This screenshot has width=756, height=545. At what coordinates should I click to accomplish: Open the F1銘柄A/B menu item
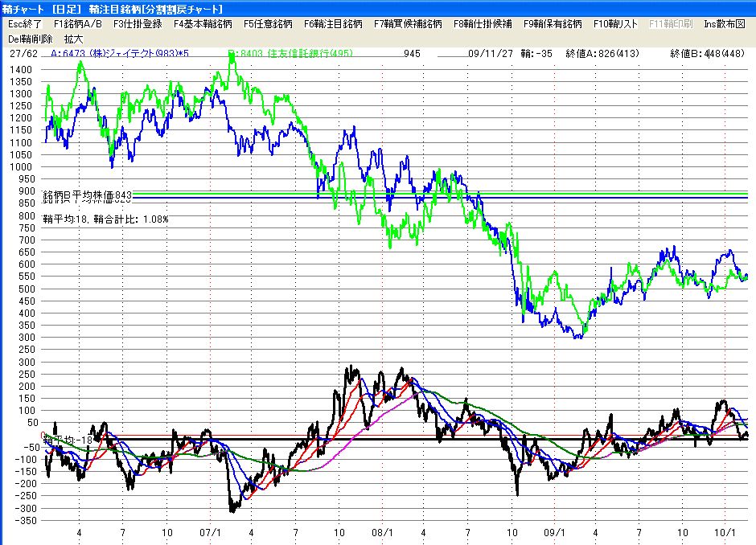[x=77, y=24]
